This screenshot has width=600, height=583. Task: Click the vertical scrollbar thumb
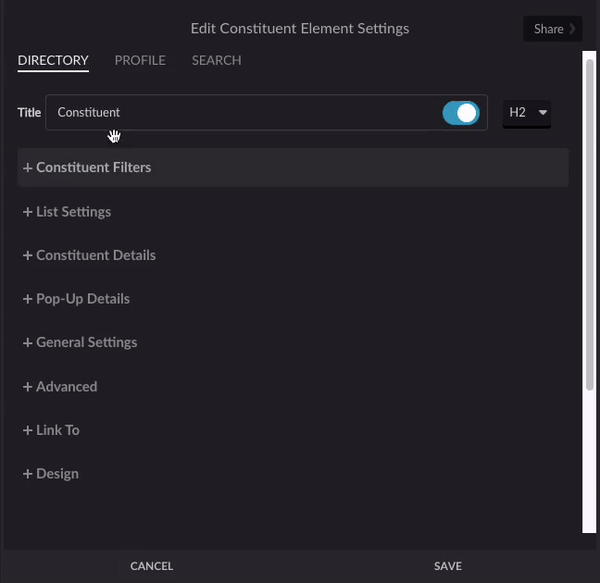590,225
